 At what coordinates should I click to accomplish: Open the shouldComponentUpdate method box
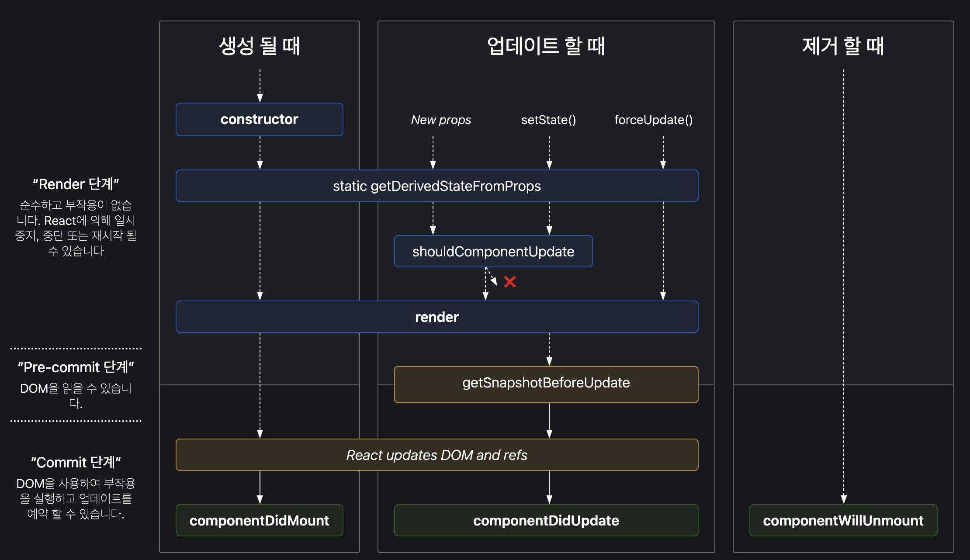point(493,251)
